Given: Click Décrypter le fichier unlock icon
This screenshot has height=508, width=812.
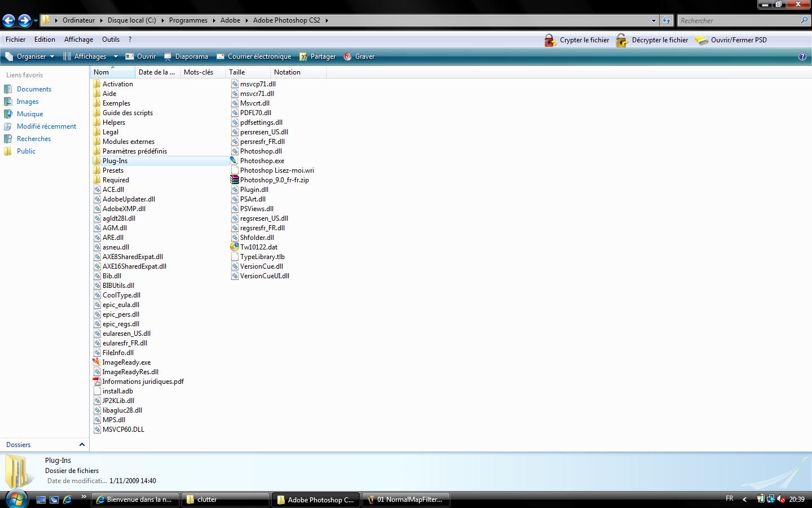Looking at the screenshot, I should click(x=622, y=40).
